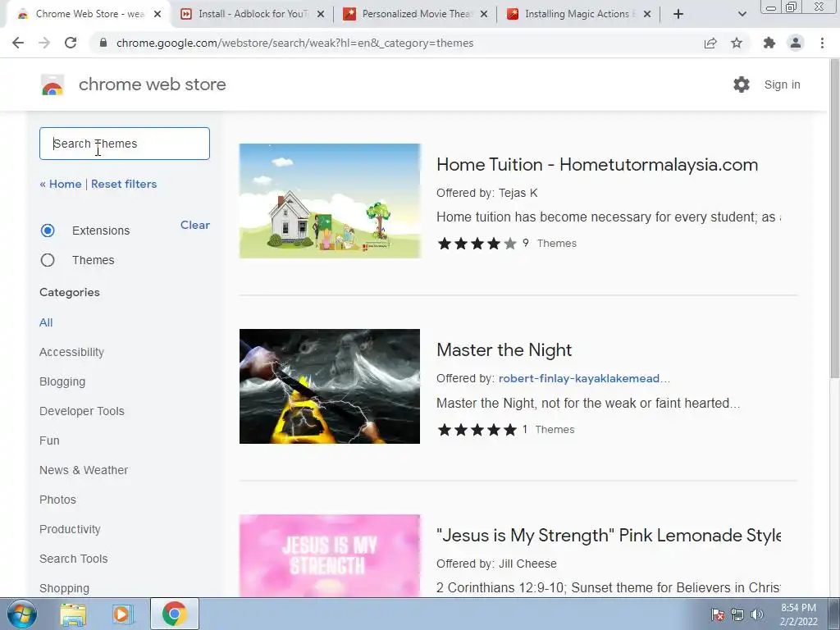The height and width of the screenshot is (630, 840).
Task: Open the Master the Night thumbnail
Action: click(x=330, y=386)
